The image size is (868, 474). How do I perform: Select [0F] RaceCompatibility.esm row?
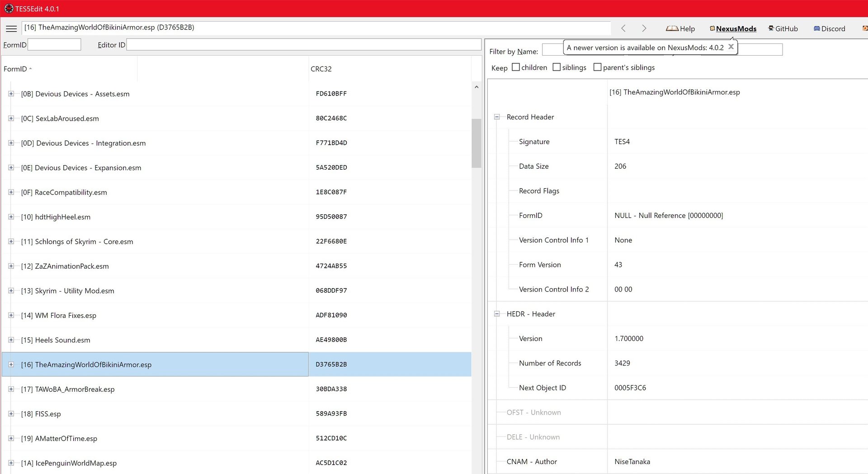[x=236, y=192]
